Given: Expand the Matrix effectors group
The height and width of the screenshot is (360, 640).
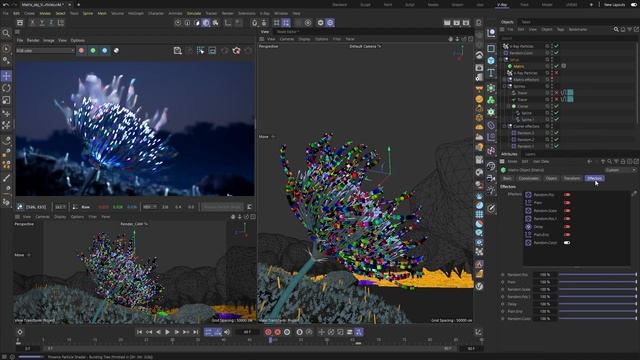Looking at the screenshot, I should click(504, 80).
